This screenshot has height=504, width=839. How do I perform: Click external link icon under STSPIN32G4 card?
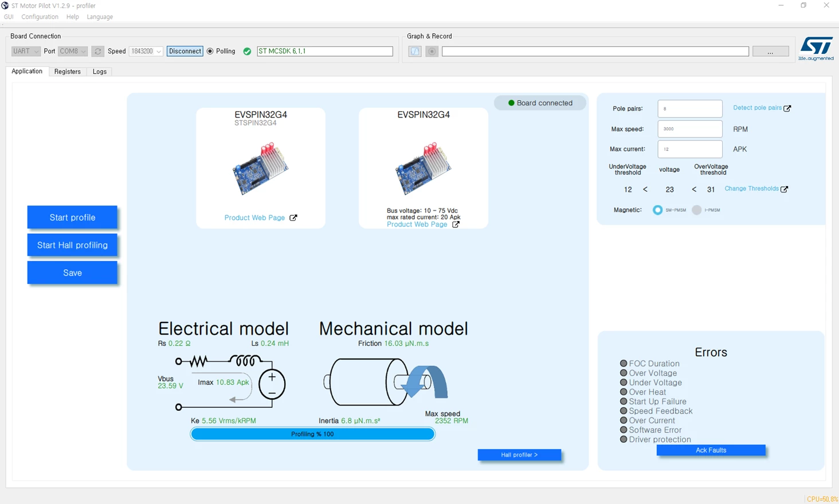tap(293, 218)
